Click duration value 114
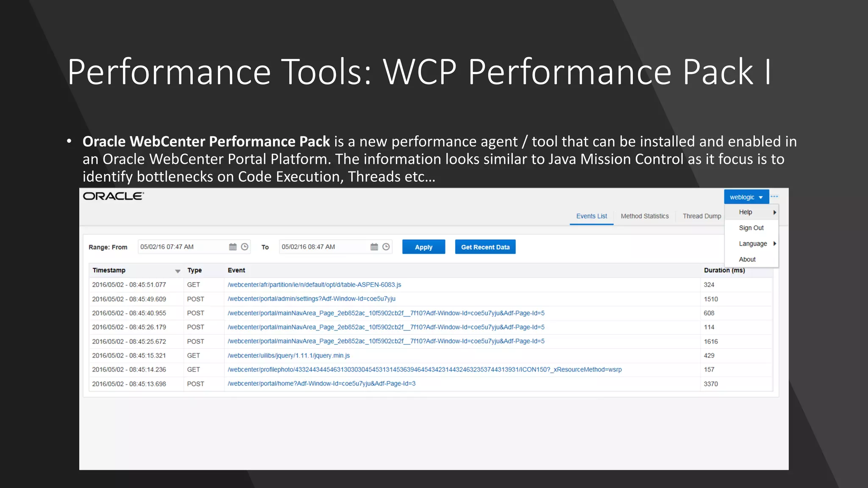The image size is (868, 488). [x=709, y=327]
